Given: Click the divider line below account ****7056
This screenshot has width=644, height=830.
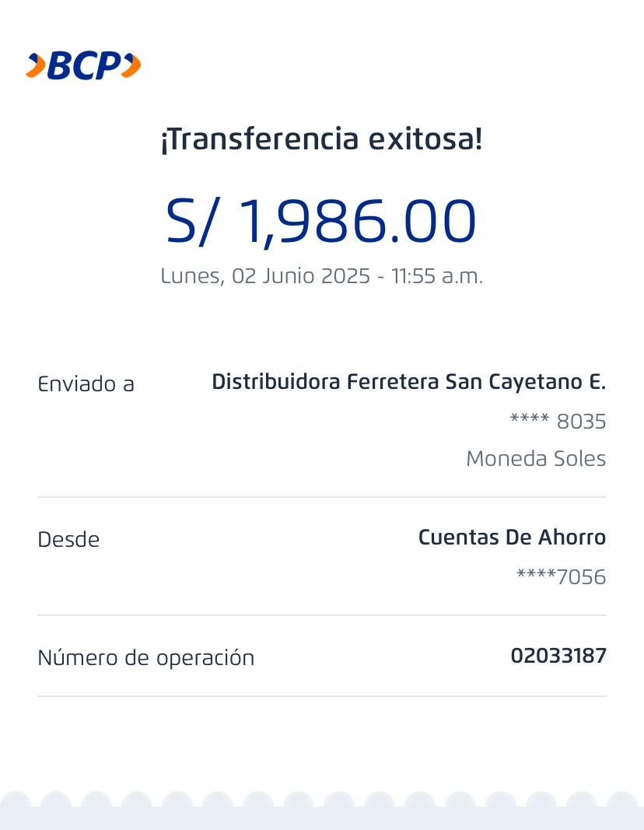Looking at the screenshot, I should tap(321, 615).
